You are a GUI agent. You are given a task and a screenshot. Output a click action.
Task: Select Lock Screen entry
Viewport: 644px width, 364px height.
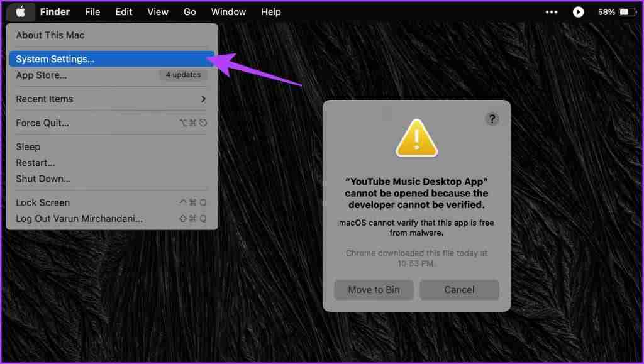point(112,202)
